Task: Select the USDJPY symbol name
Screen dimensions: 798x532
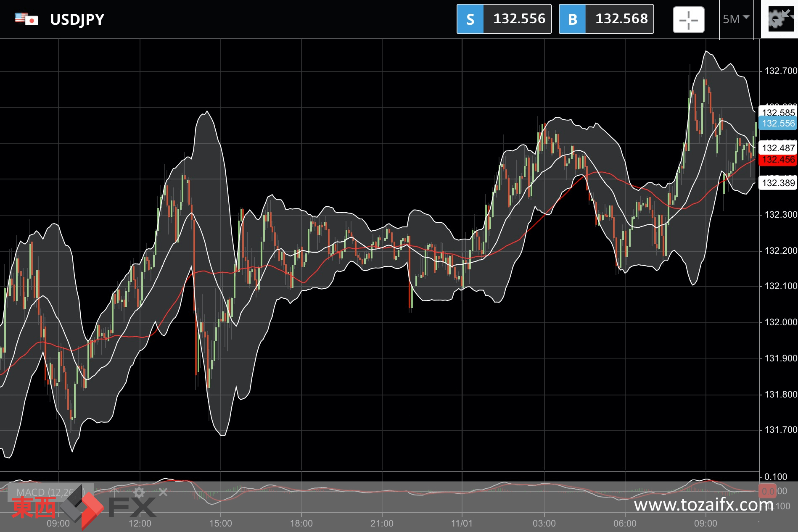Action: coord(77,19)
